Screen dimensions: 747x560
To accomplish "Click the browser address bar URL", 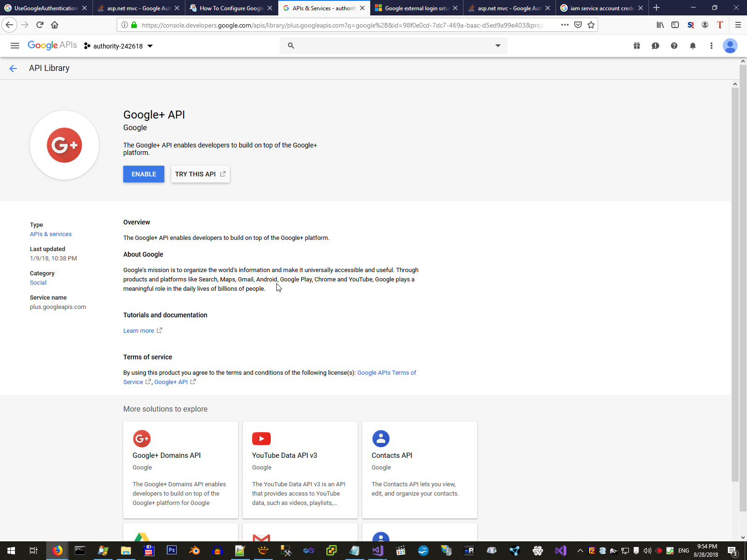I will (343, 25).
